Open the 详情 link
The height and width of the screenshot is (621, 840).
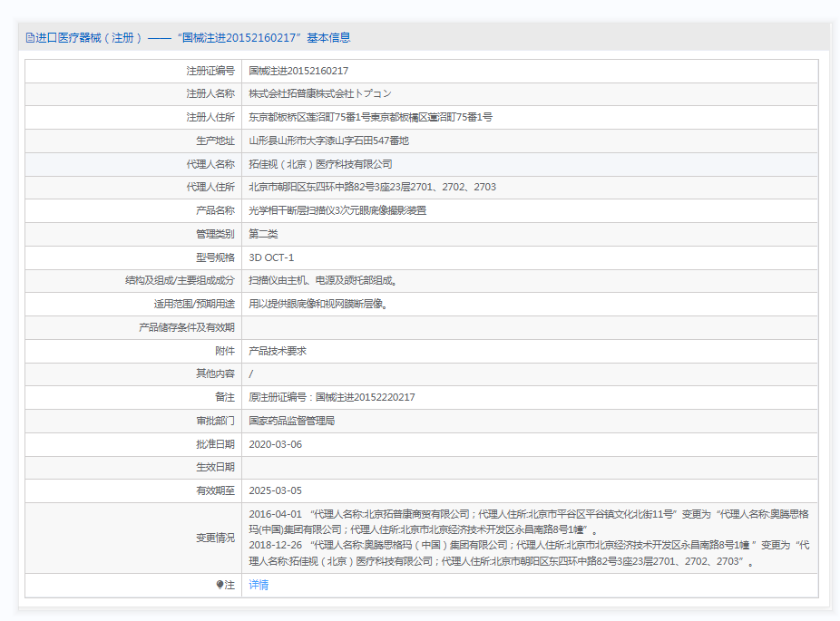coord(259,585)
